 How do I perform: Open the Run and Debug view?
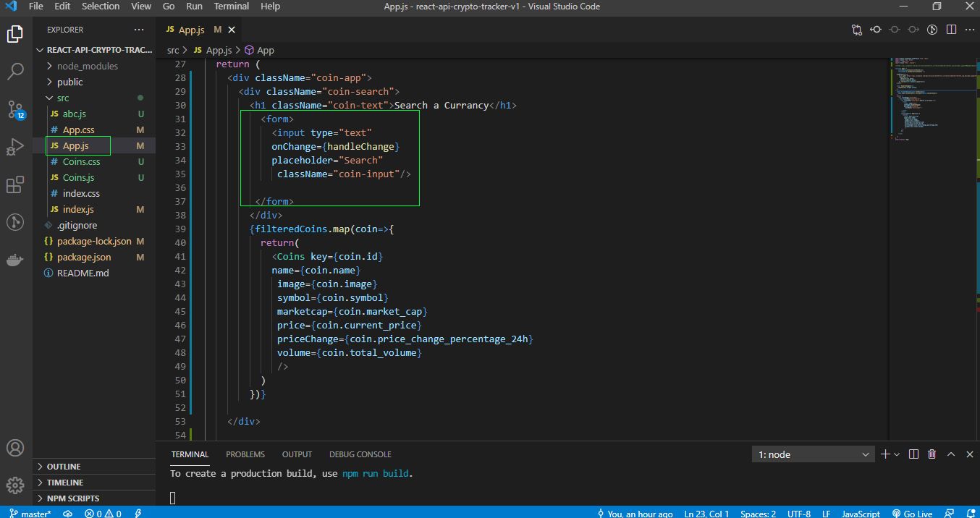(x=15, y=147)
